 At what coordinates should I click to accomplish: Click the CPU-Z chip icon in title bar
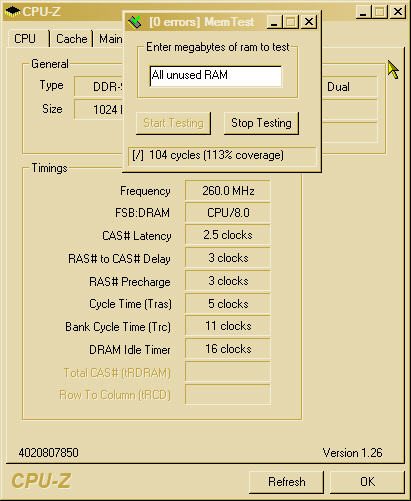pyautogui.click(x=12, y=12)
